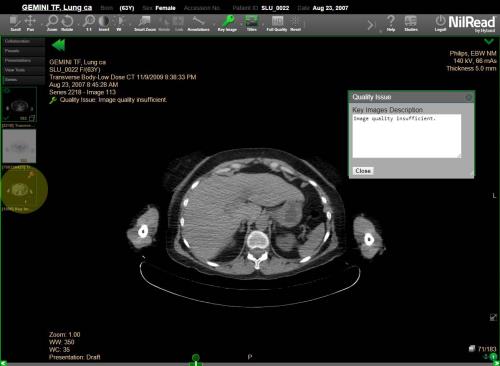This screenshot has width=500, height=366.
Task: Open the Annotations tool
Action: tap(198, 23)
